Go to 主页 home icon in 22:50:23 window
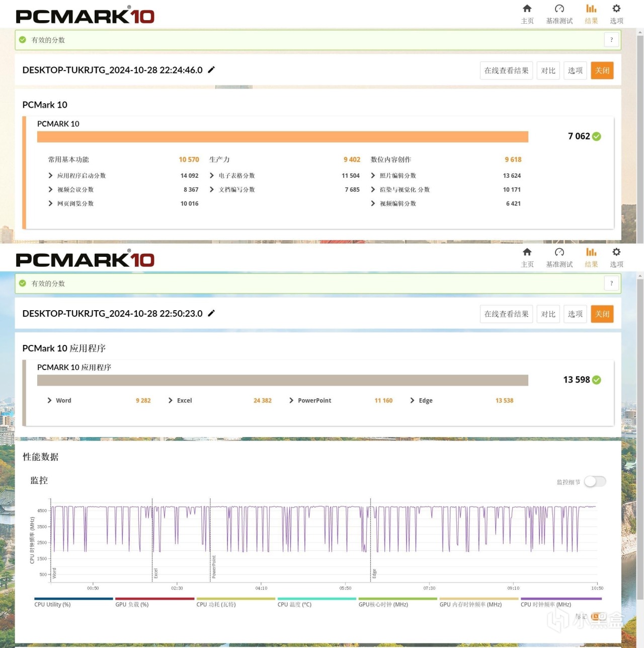Screen dimensions: 644x648 point(527,252)
